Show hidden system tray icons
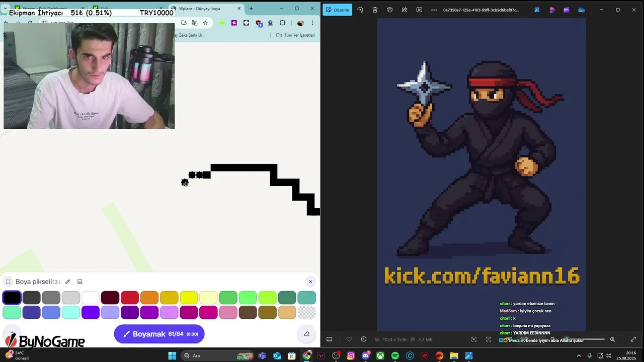The image size is (644, 362). [579, 355]
